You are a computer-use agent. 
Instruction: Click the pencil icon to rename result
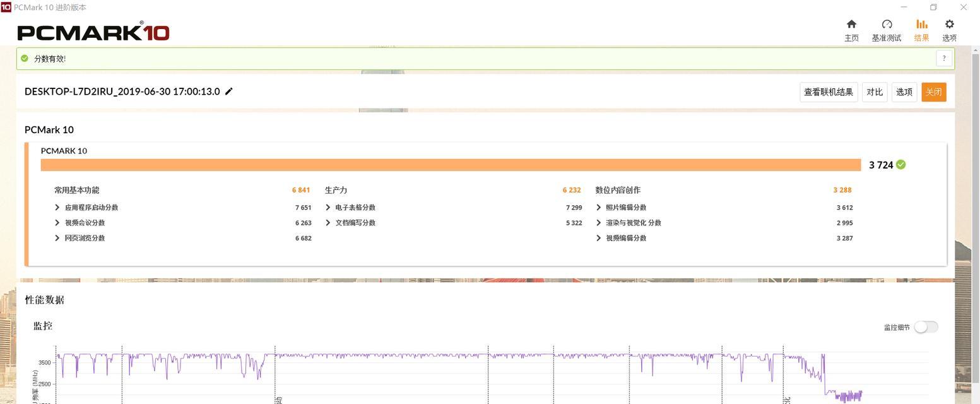click(x=229, y=92)
